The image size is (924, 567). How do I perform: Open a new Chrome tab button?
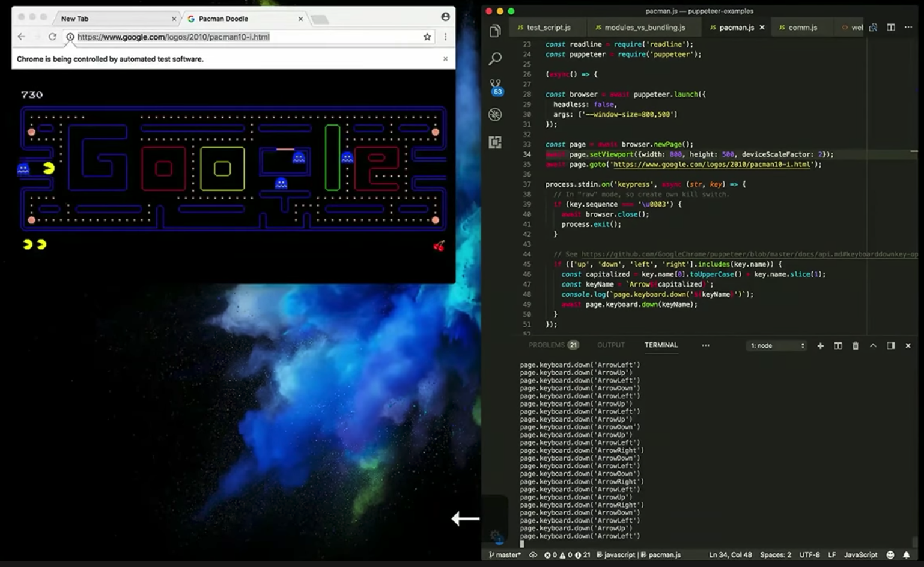tap(320, 20)
